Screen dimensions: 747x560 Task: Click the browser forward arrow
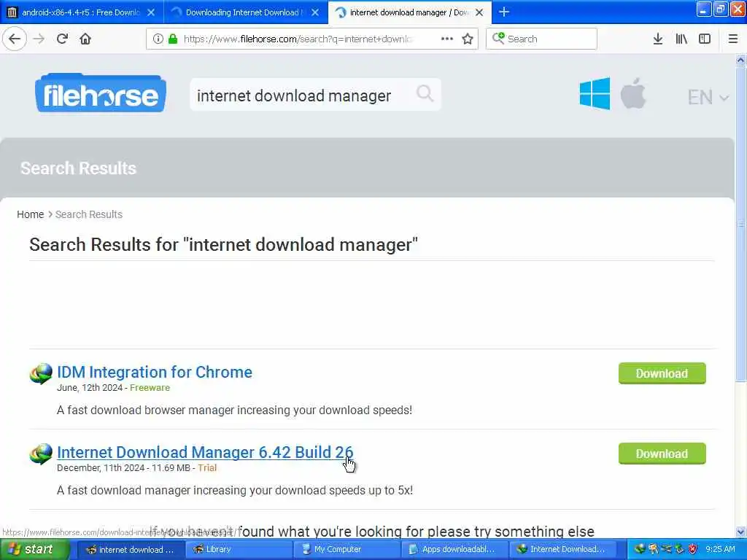tap(39, 39)
